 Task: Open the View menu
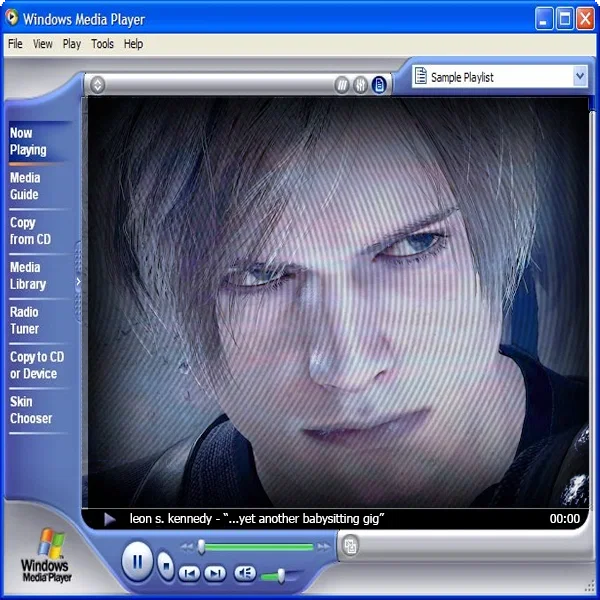(x=42, y=44)
